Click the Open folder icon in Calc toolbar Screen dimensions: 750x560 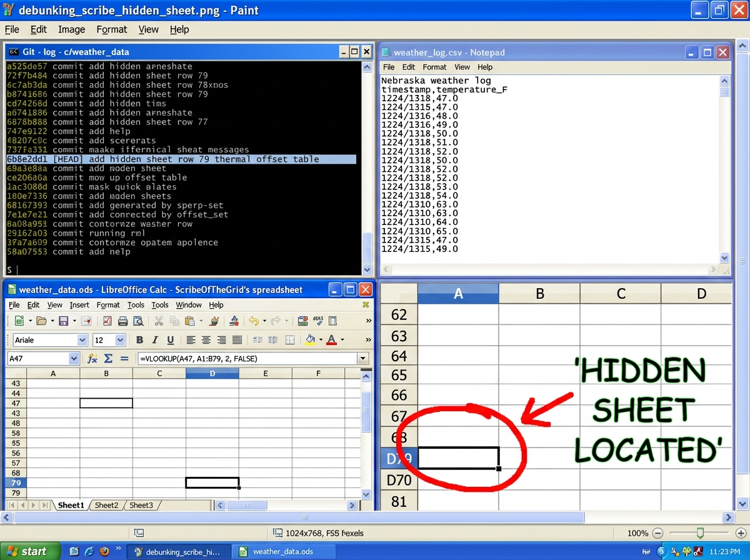(42, 321)
